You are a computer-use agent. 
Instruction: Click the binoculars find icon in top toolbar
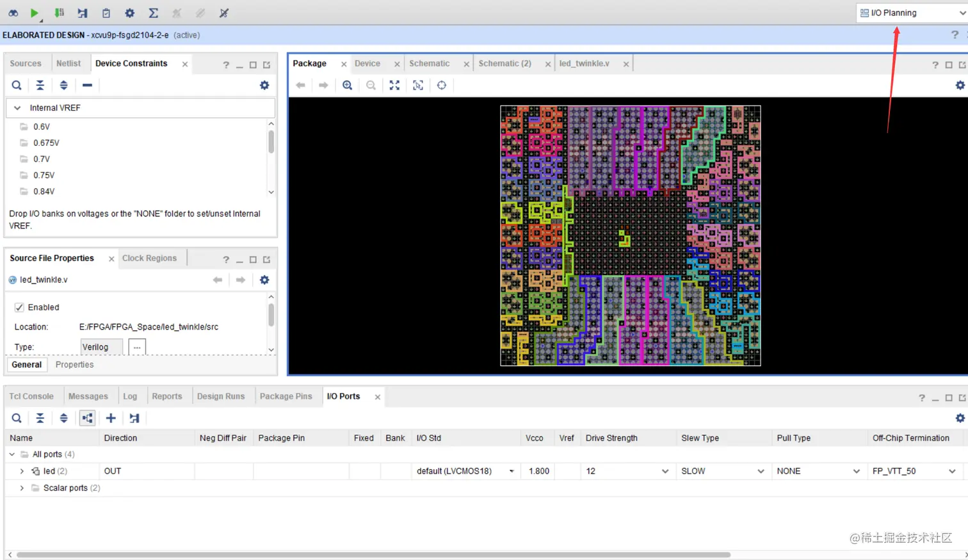tap(13, 13)
